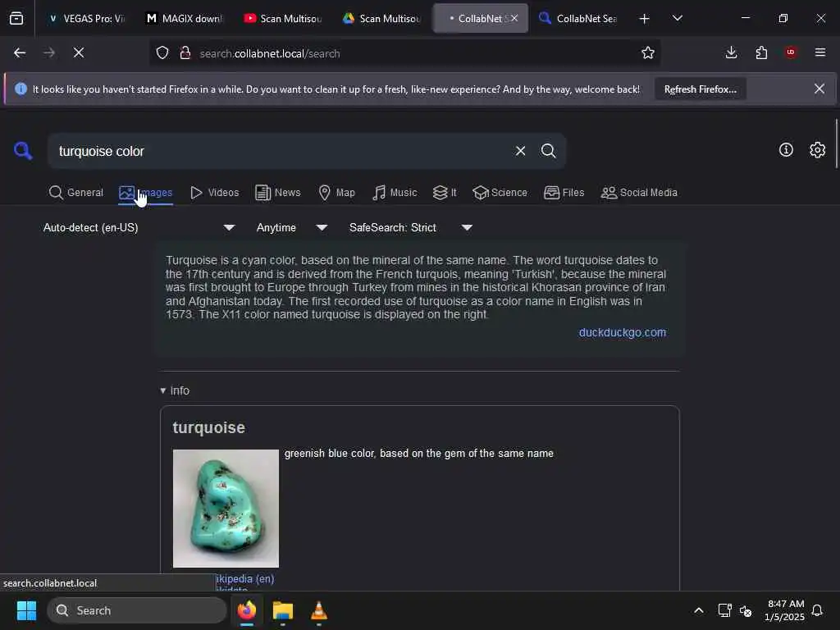Open the Firefox hamburger menu

pos(820,52)
